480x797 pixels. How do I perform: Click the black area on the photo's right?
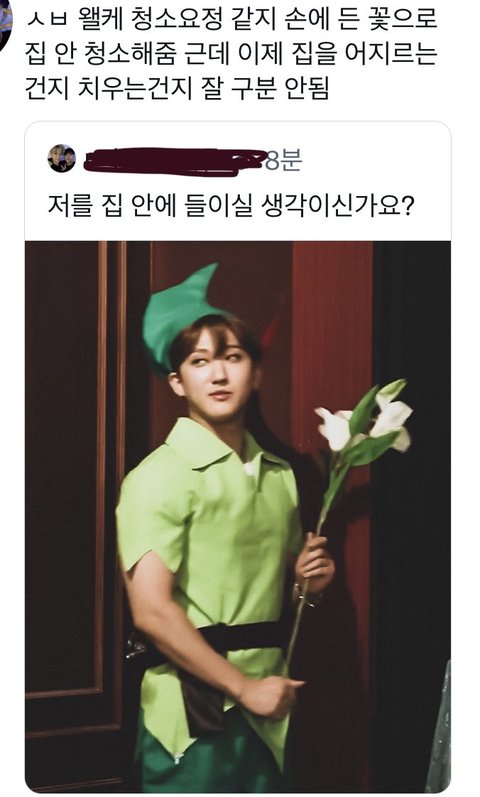(x=412, y=508)
